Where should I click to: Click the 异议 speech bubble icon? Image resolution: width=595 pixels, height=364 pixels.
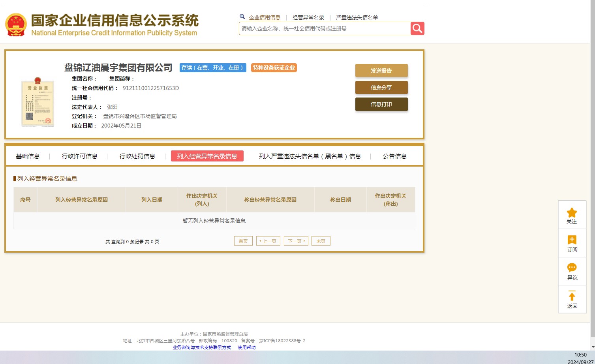572,268
